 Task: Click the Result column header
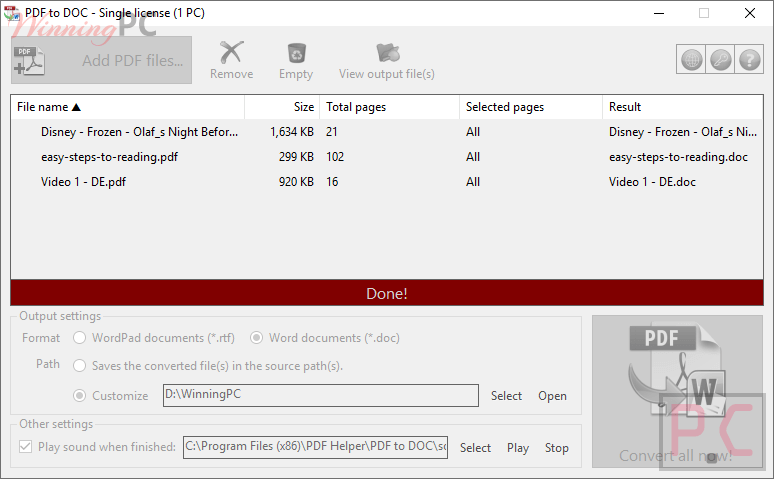(683, 107)
